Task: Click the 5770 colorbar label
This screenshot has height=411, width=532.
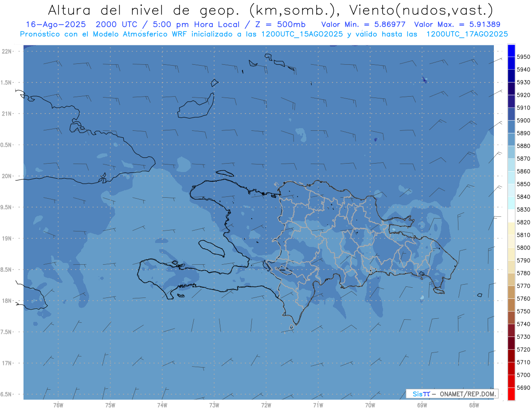Action: click(523, 286)
